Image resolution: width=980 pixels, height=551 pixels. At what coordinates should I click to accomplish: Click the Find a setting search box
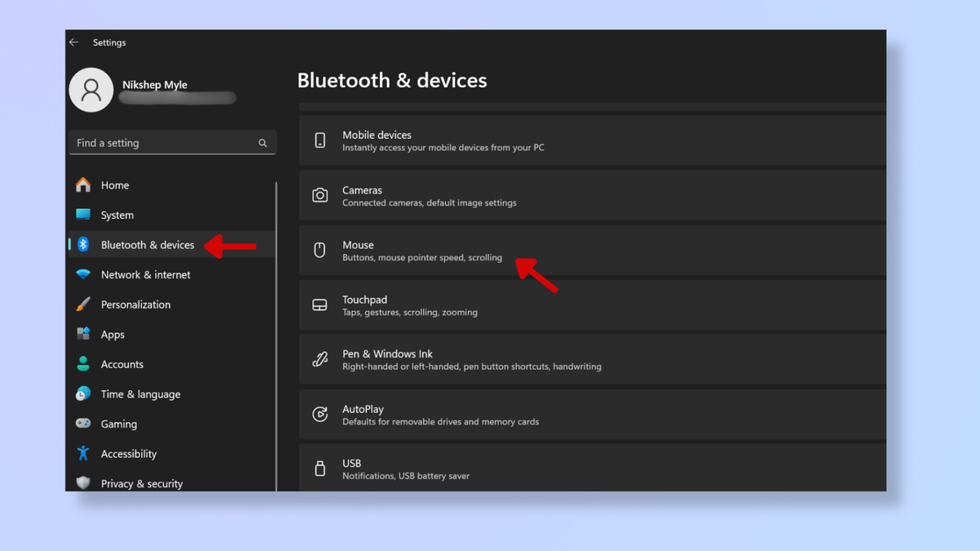pyautogui.click(x=163, y=142)
